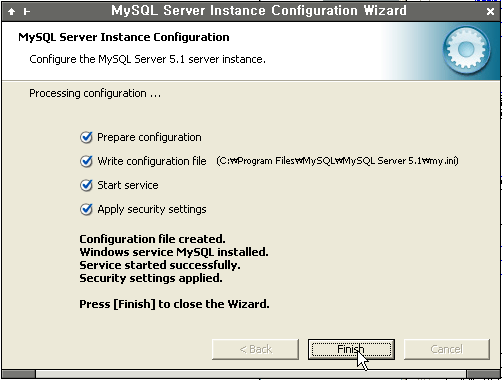Viewport: 502px width, 380px height.
Task: Click the 'Apply security settings' step text
Action: coord(152,209)
